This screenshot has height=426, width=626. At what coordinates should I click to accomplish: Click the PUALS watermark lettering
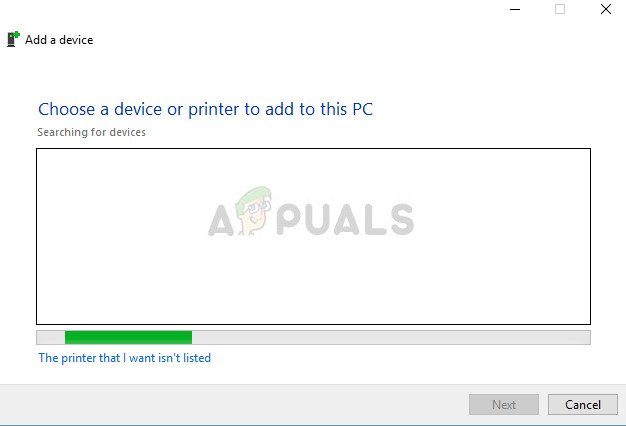click(x=345, y=219)
